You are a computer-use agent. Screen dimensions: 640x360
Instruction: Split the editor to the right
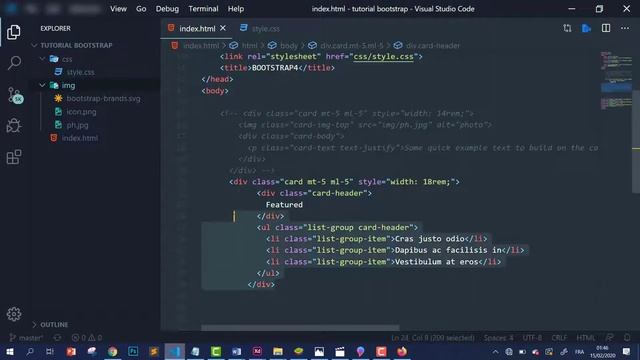tap(606, 28)
